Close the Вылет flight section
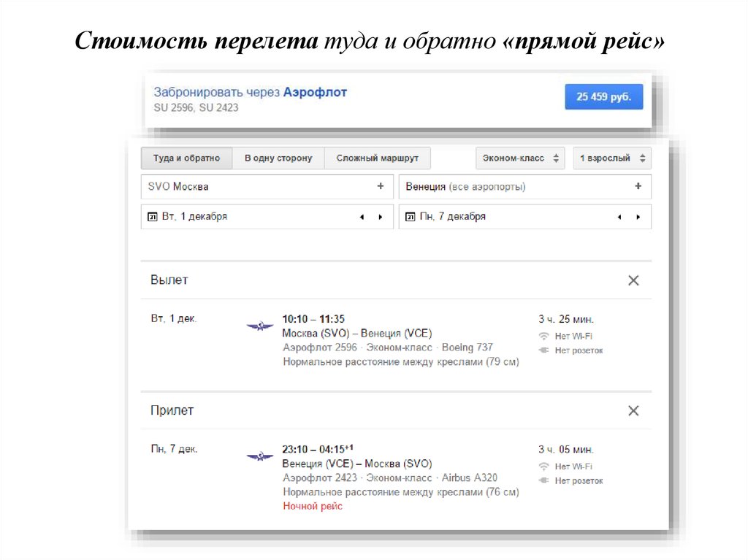748x560 pixels. pos(633,280)
